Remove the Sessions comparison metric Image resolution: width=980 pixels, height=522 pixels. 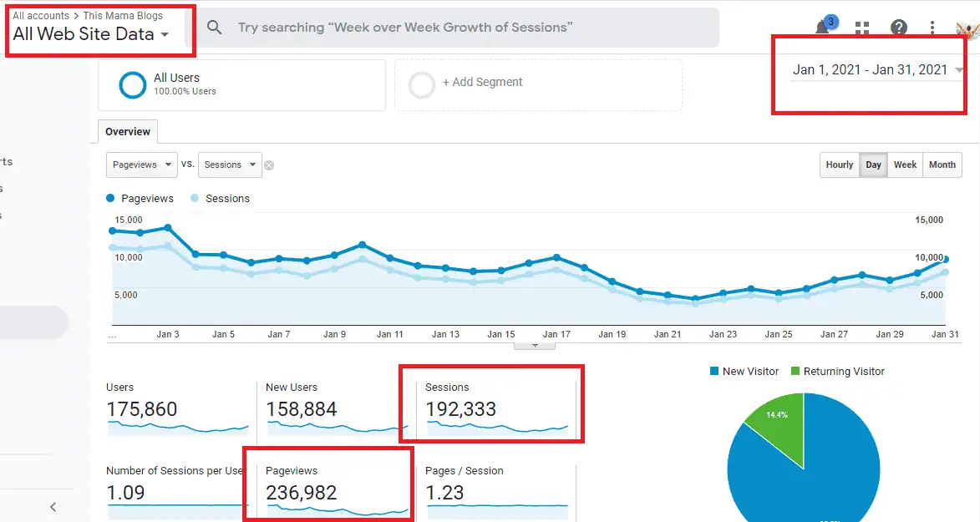pyautogui.click(x=269, y=165)
